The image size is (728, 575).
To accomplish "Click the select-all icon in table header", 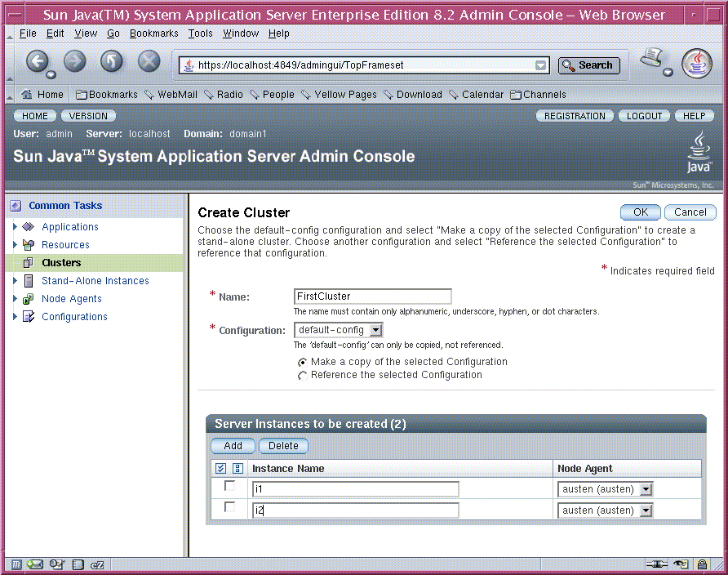I will (x=220, y=468).
